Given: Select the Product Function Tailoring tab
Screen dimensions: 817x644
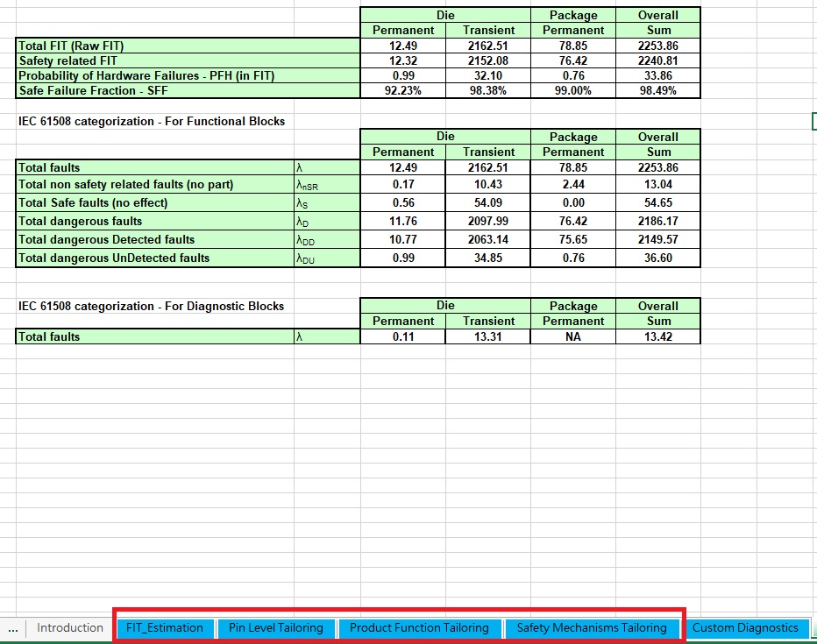Looking at the screenshot, I should [419, 627].
